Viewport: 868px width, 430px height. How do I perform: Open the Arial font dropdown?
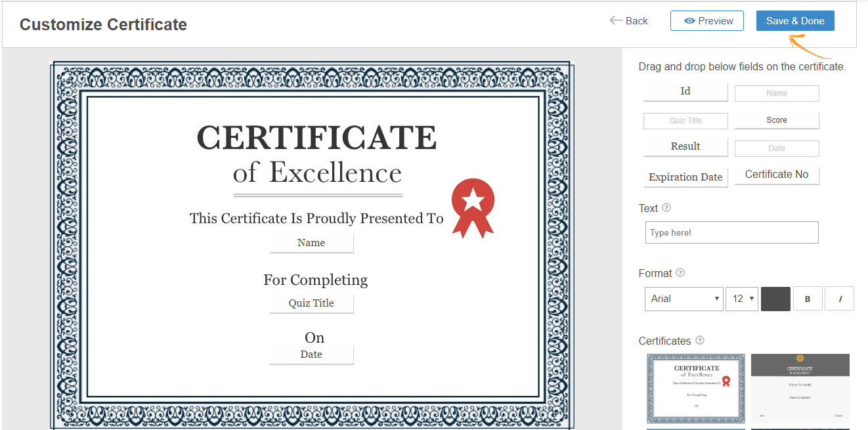click(684, 299)
